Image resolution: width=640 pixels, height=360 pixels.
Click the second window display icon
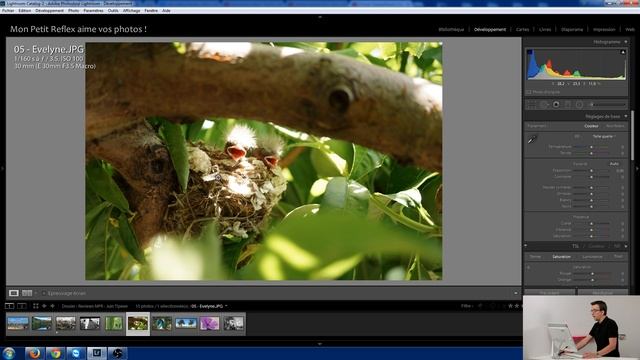click(x=22, y=306)
